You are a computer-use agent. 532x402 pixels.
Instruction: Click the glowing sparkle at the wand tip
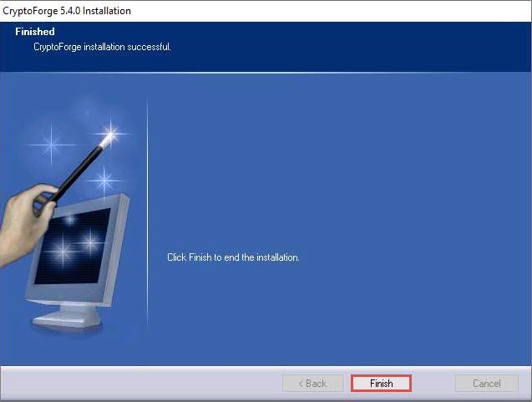click(109, 132)
